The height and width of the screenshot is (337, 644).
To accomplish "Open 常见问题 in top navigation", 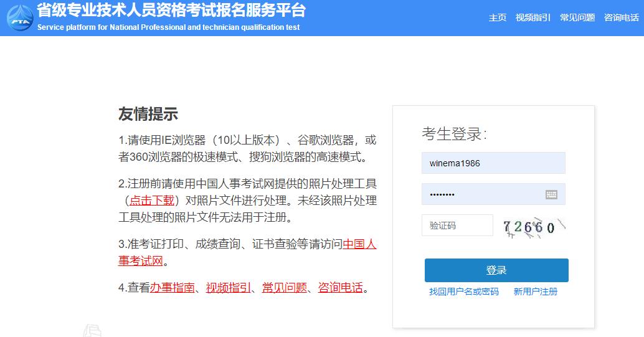I will click(577, 17).
